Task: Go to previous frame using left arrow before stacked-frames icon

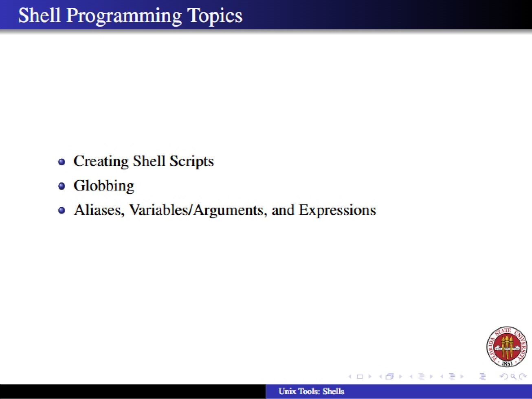Action: point(380,377)
